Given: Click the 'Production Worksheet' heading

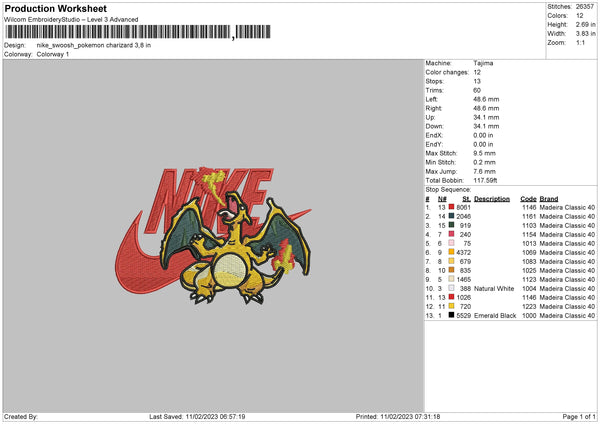Looking at the screenshot, I should coord(55,8).
